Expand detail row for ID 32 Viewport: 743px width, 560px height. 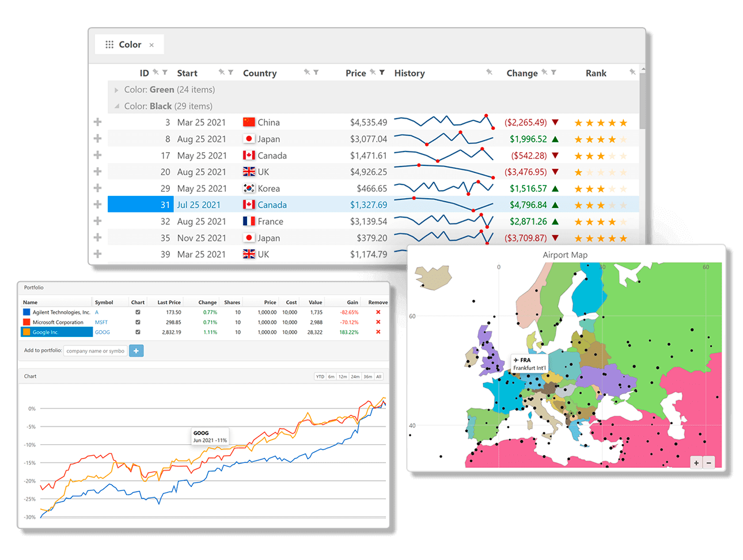tap(97, 221)
